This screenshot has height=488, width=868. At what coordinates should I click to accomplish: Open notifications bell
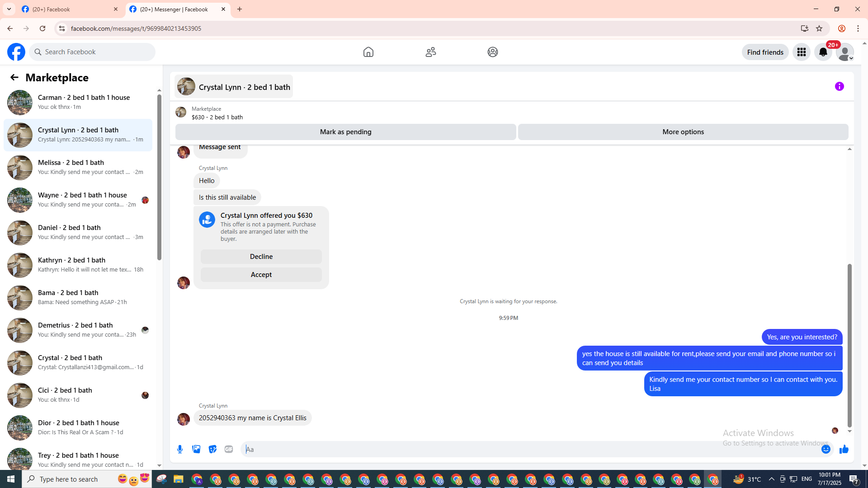[x=823, y=52]
